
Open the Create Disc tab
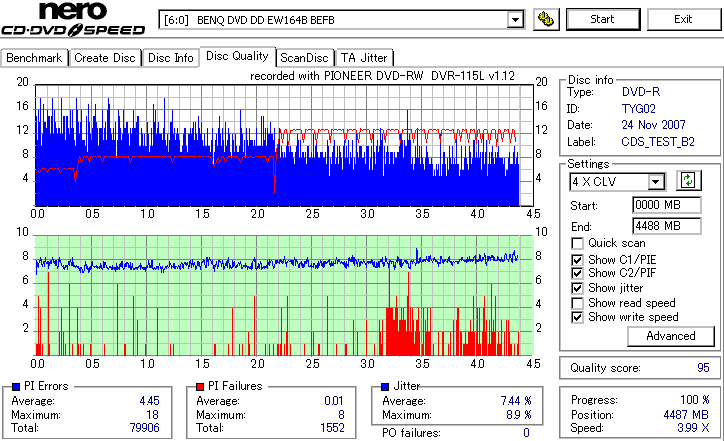(105, 58)
